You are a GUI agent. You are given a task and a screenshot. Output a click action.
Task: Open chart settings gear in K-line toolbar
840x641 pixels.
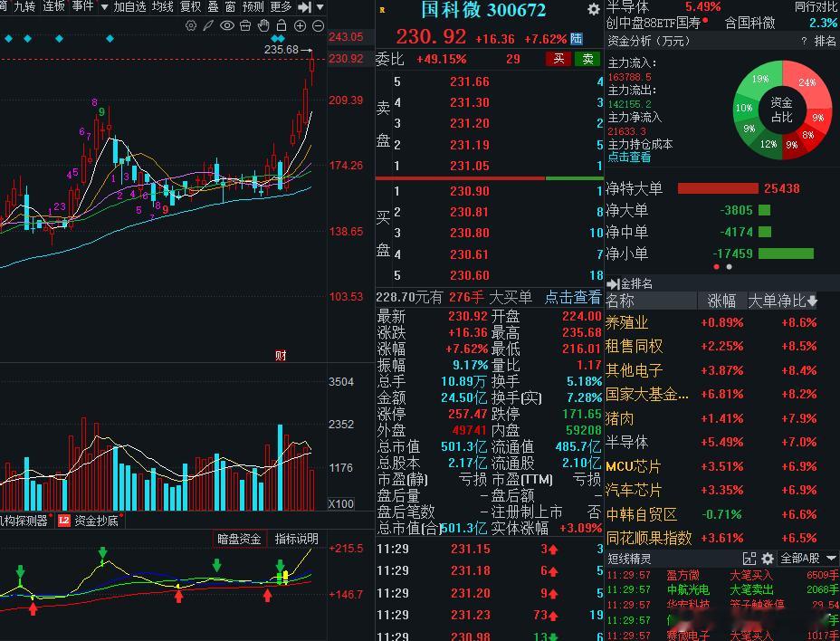coord(191,25)
